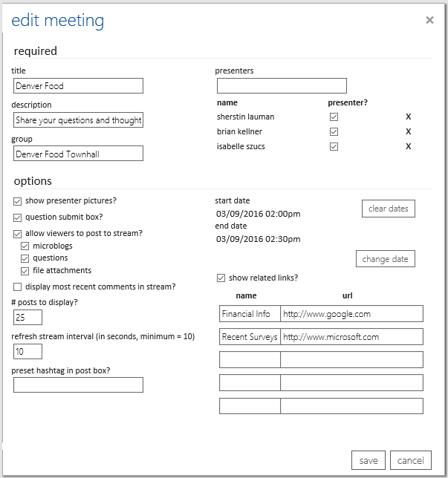Uncheck presenter box for brian kellner
This screenshot has height=478, width=448.
click(x=334, y=131)
